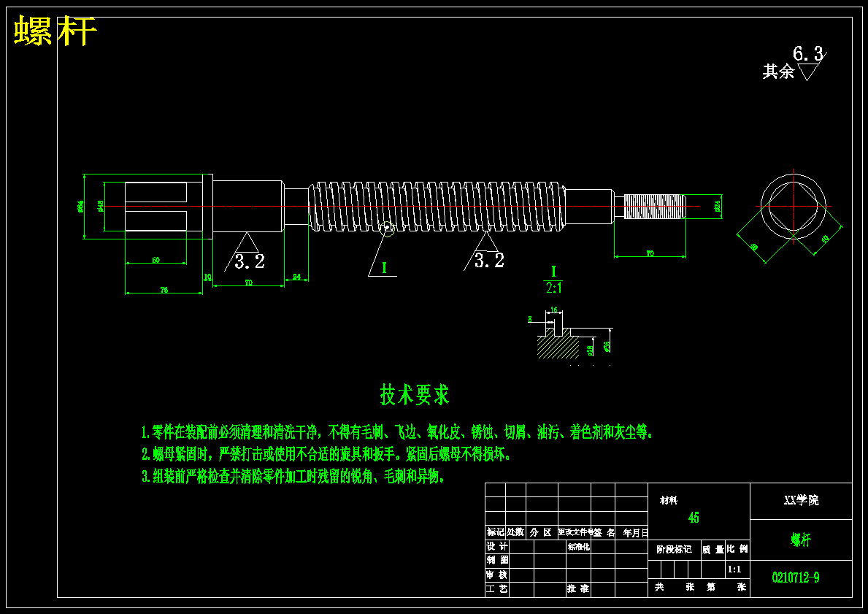This screenshot has height=614, width=868.
Task: Click the ø24 diameter dimension
Action: 716,206
